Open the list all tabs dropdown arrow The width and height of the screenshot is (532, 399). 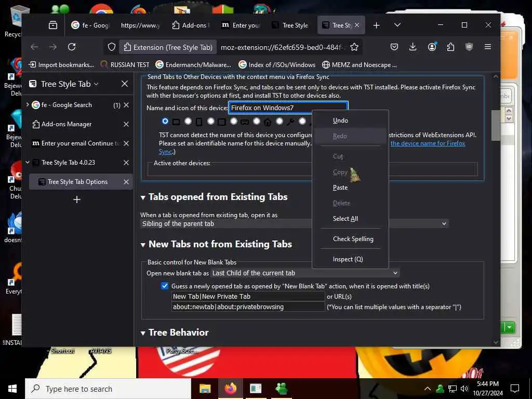397,25
